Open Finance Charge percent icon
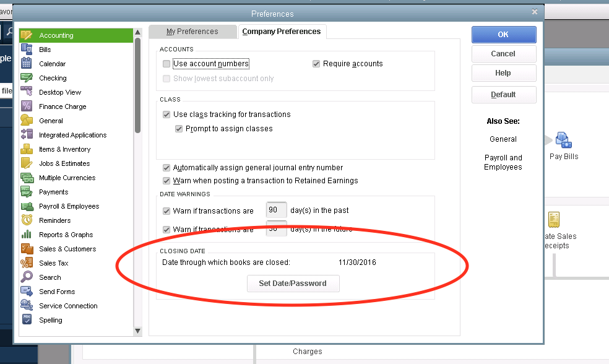 pyautogui.click(x=27, y=106)
